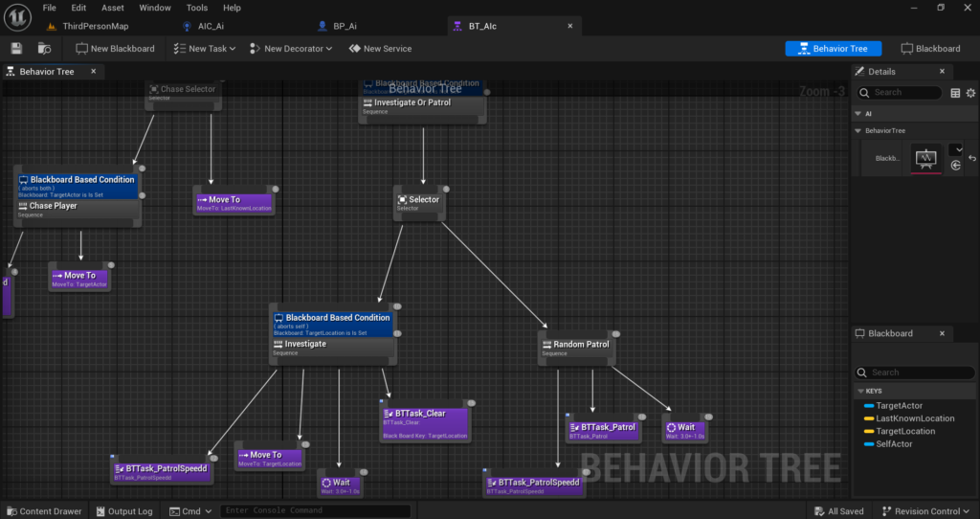The height and width of the screenshot is (519, 980).
Task: Click the Blackboard asset thumbnail in Details
Action: pyautogui.click(x=925, y=158)
